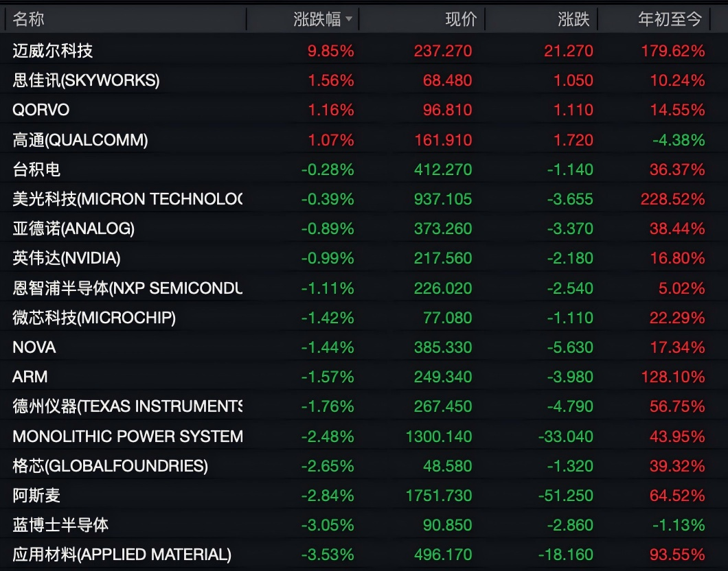Select the 台积电 stock name
Viewport: 728px width, 571px height.
(36, 170)
